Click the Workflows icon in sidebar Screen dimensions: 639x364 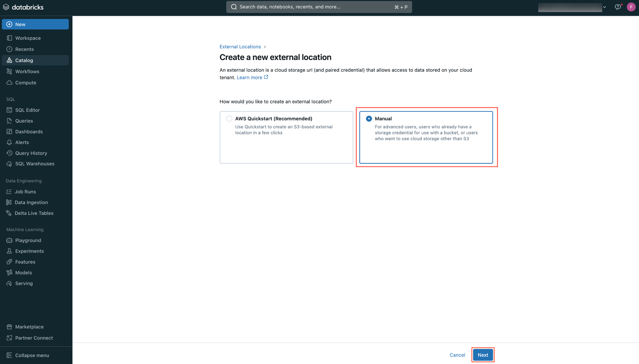pyautogui.click(x=9, y=71)
